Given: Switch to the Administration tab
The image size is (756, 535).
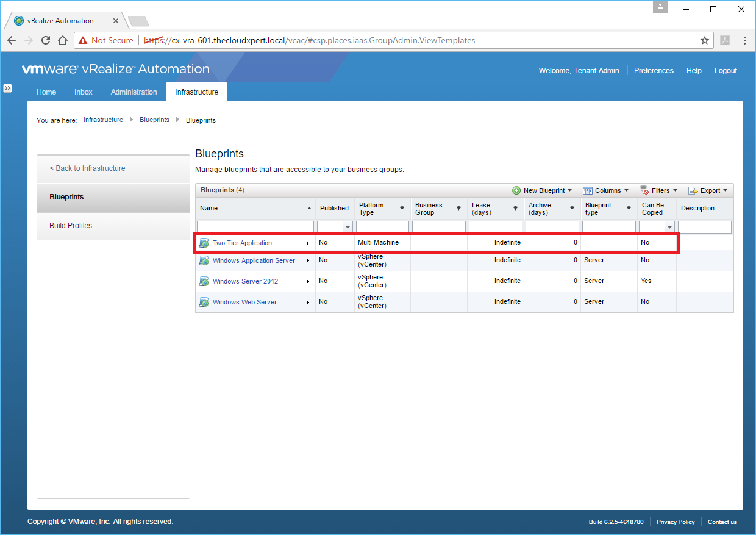Looking at the screenshot, I should tap(134, 92).
